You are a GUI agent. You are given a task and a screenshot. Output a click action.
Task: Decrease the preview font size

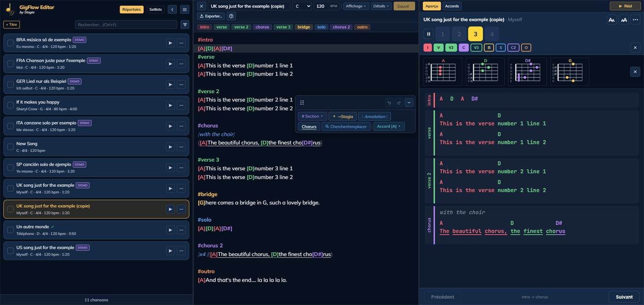point(611,20)
